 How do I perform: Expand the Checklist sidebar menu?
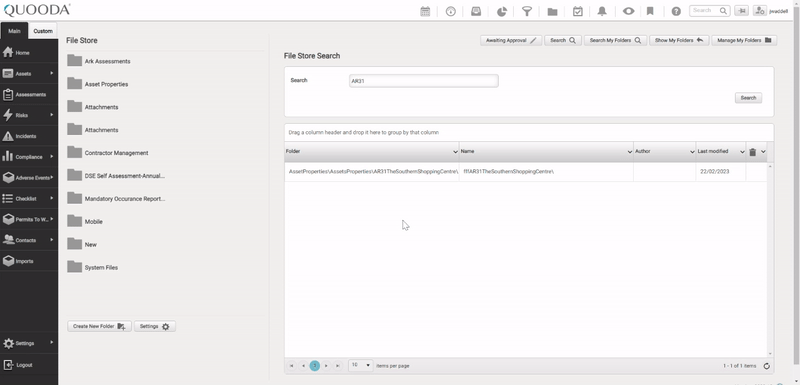[29, 198]
